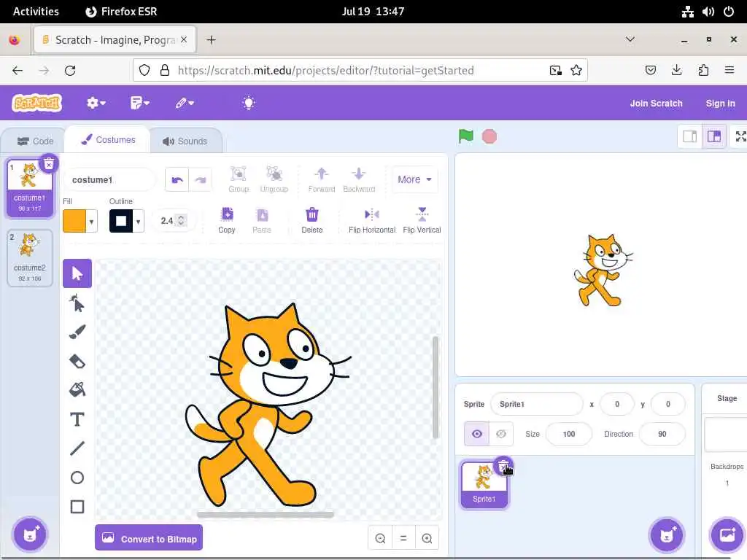747x560 pixels.
Task: Reset paint canvas zoom
Action: click(x=403, y=538)
